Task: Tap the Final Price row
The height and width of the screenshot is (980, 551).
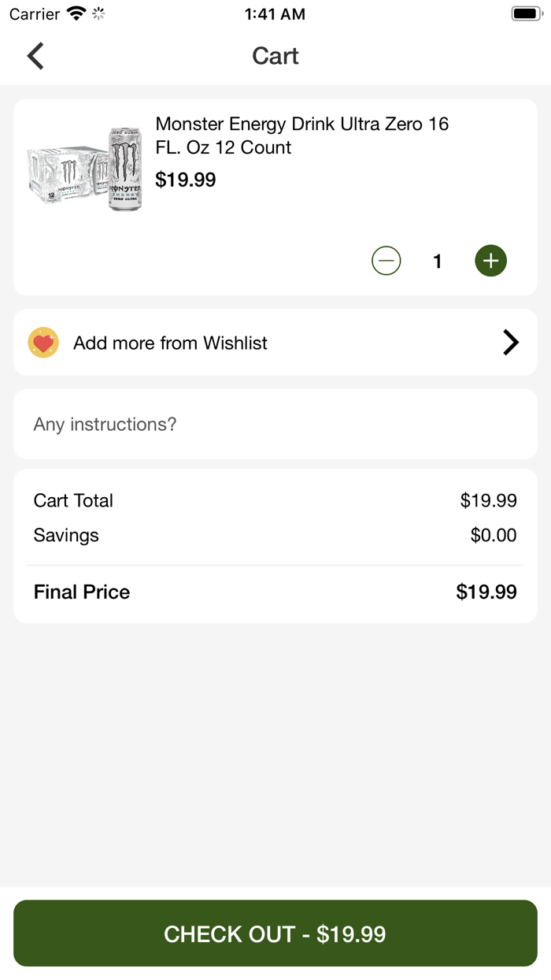Action: tap(275, 592)
